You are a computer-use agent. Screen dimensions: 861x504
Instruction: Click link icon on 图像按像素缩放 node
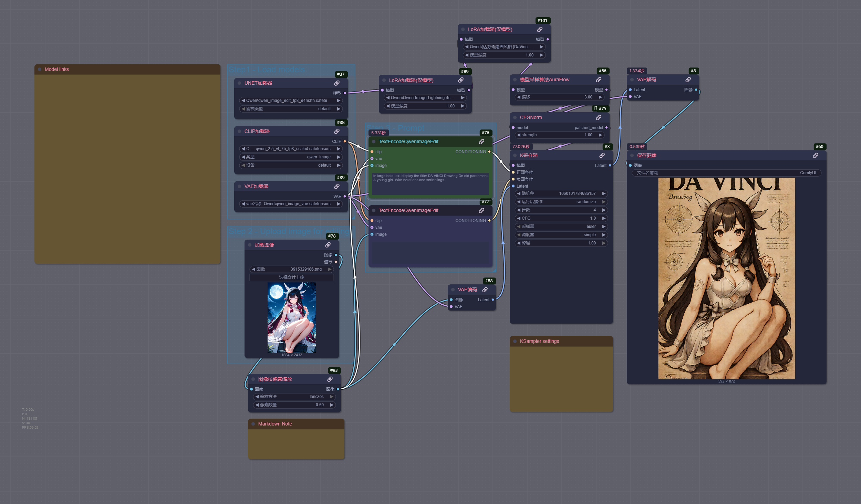point(330,379)
